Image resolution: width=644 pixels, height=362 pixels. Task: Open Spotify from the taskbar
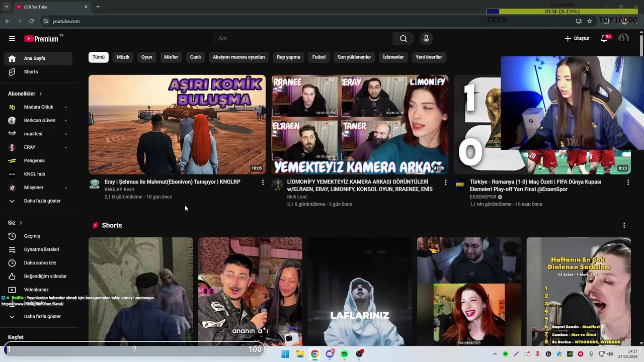click(x=345, y=354)
